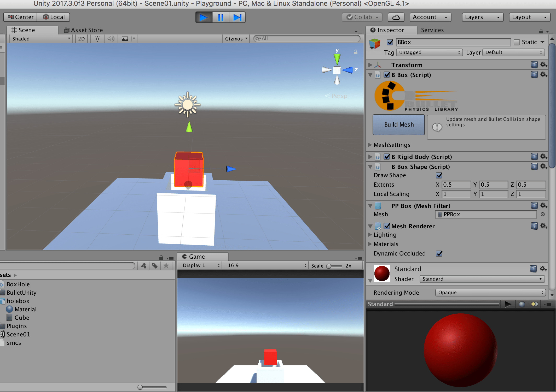Switch to the Services tab
The height and width of the screenshot is (392, 556).
432,30
